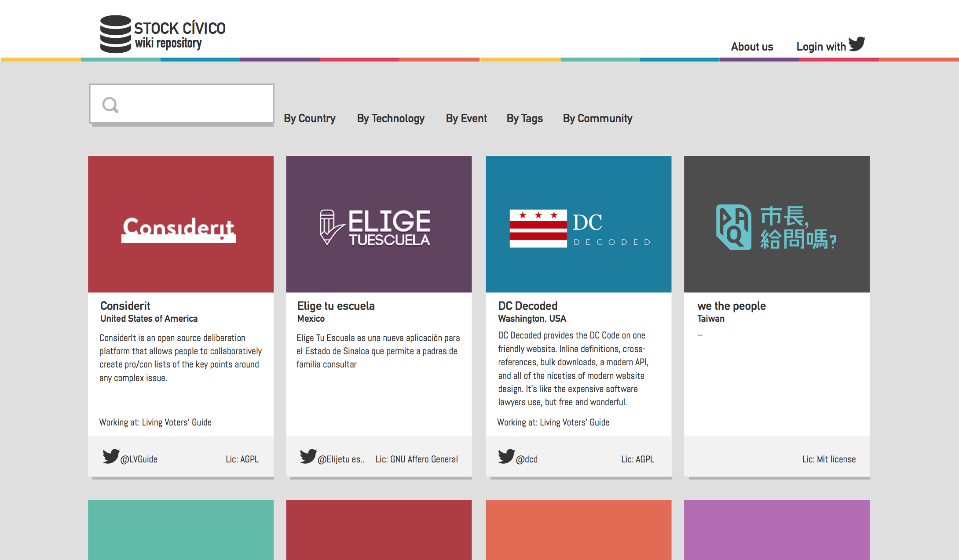The image size is (959, 560).
Task: Click the Twitter bird icon beside Login with
Action: 857,44
